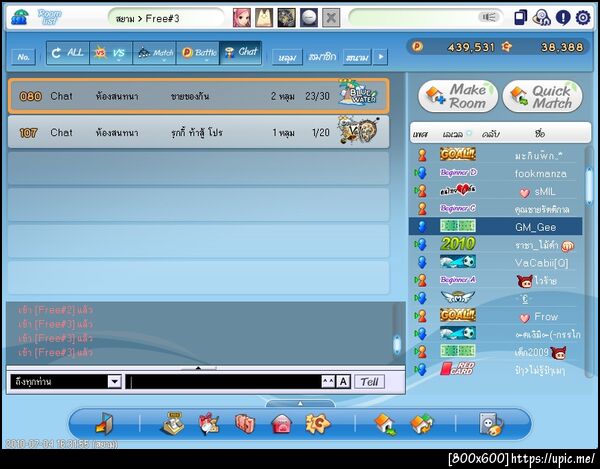Toggle the megaphone speaker icon
The height and width of the screenshot is (469, 600).
click(x=488, y=17)
